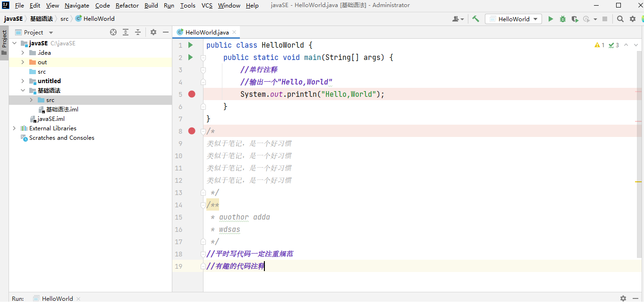The width and height of the screenshot is (644, 306).
Task: Expand the out folder in project tree
Action: tap(23, 62)
